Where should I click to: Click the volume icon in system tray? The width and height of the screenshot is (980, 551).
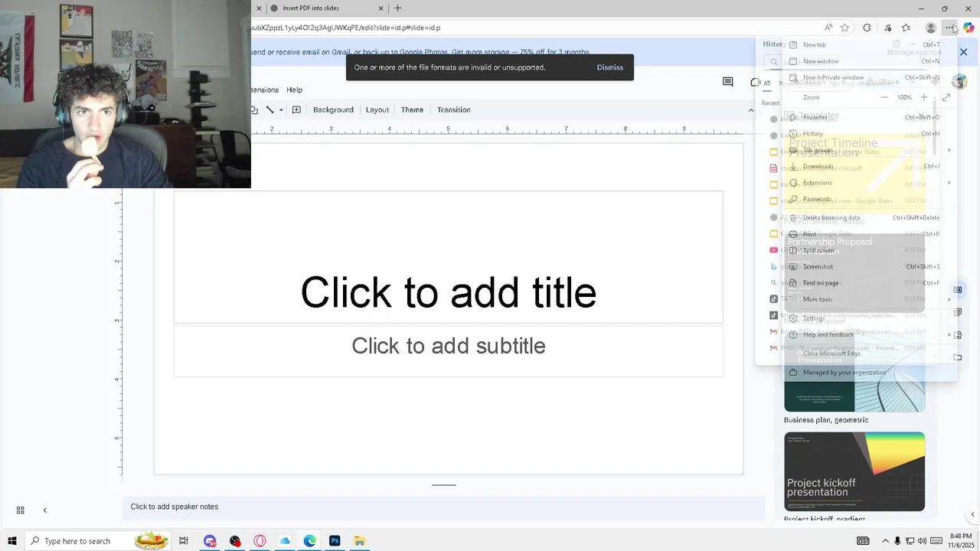(x=922, y=541)
